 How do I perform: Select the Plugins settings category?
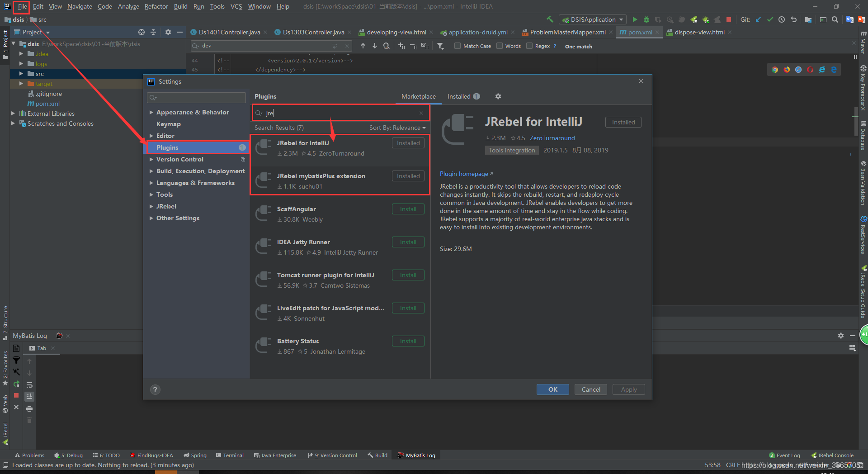point(197,147)
